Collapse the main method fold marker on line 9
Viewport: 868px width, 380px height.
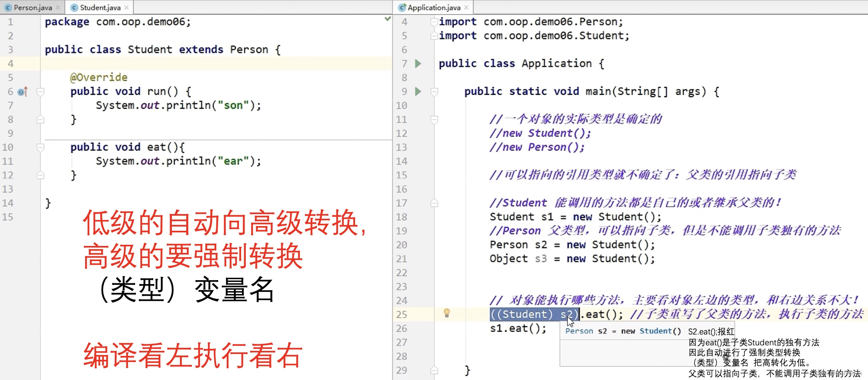tap(434, 91)
